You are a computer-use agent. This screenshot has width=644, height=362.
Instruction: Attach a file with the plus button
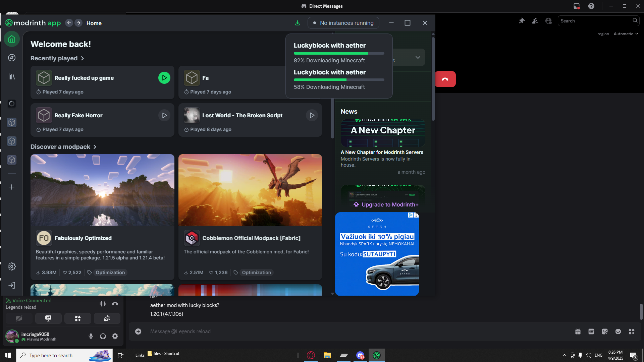(x=138, y=331)
